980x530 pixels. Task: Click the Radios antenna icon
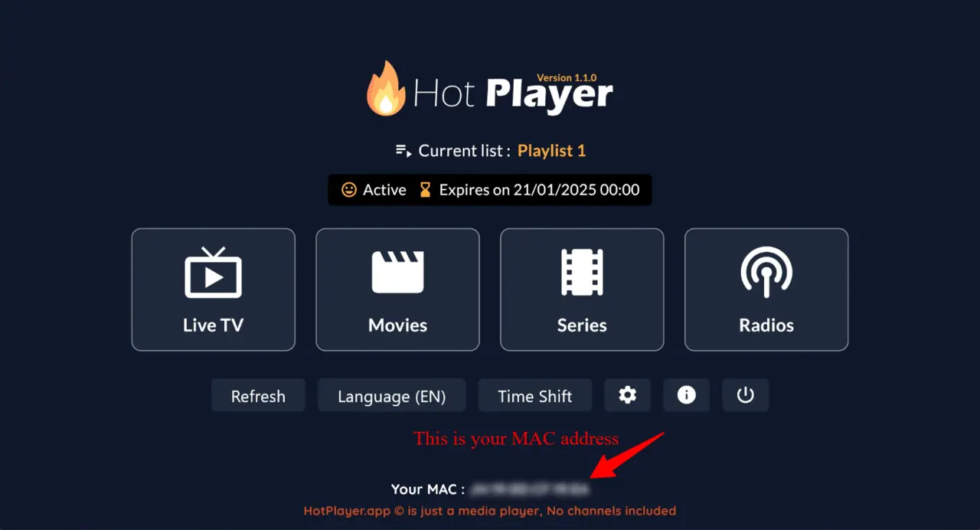[x=766, y=272]
